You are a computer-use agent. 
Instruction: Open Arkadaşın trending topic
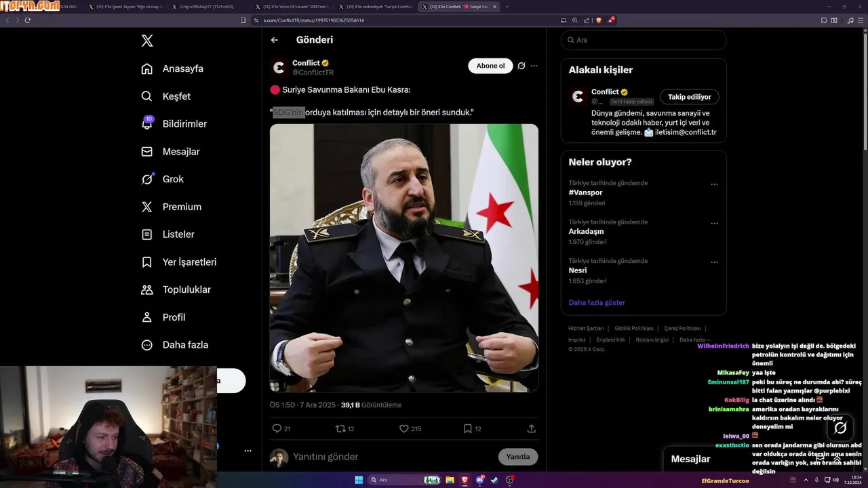586,231
